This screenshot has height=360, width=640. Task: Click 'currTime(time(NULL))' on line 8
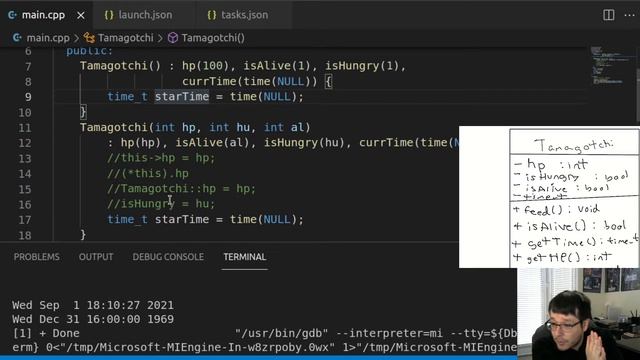pyautogui.click(x=249, y=81)
